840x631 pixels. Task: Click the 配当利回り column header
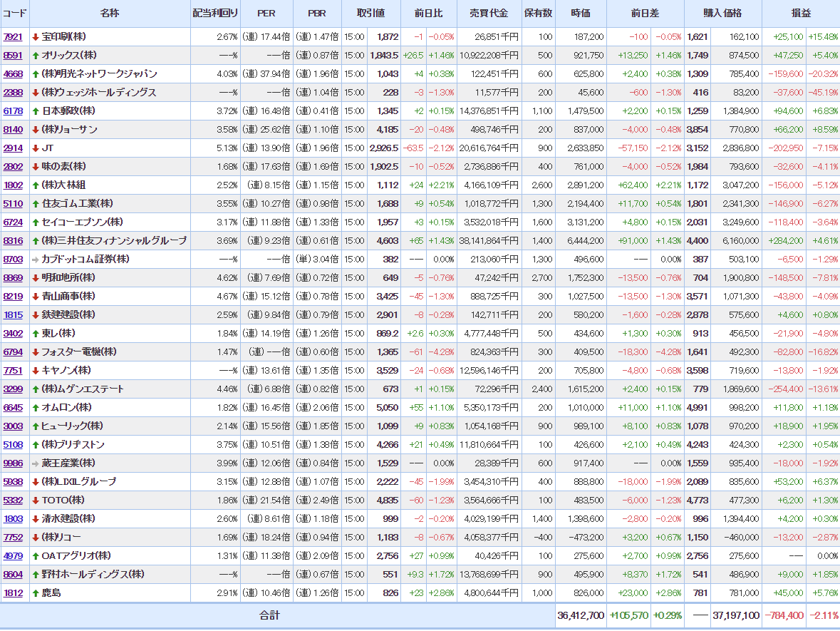215,14
